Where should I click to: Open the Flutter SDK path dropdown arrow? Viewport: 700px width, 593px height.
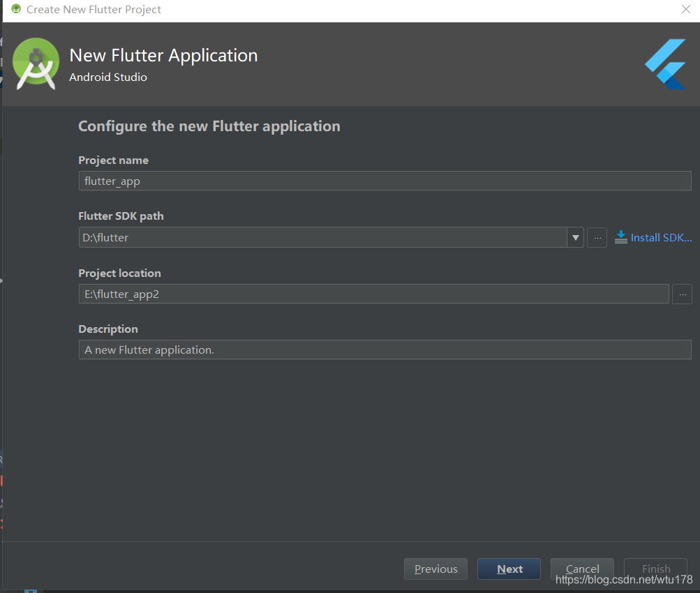(x=576, y=237)
